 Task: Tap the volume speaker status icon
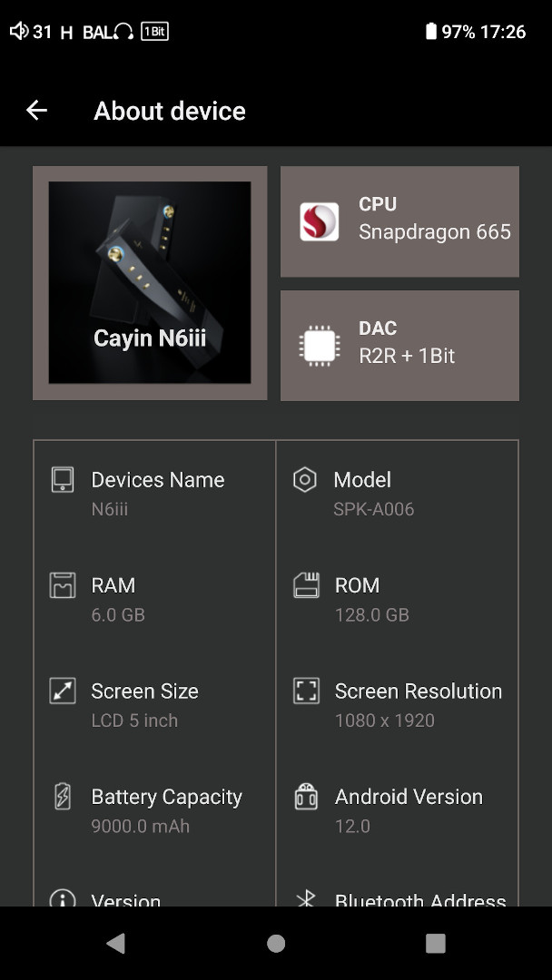[18, 32]
